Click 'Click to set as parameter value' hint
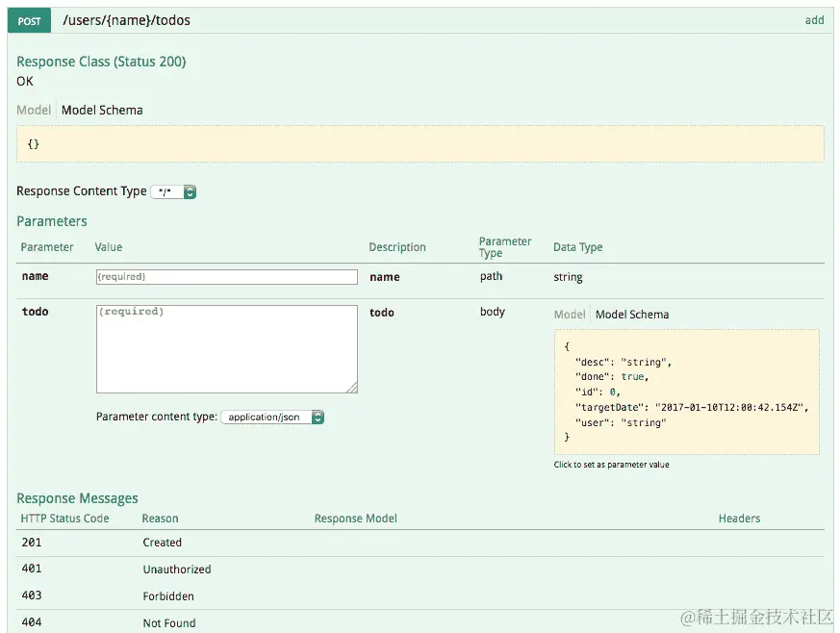Screen dimensions: 840x633 point(611,465)
